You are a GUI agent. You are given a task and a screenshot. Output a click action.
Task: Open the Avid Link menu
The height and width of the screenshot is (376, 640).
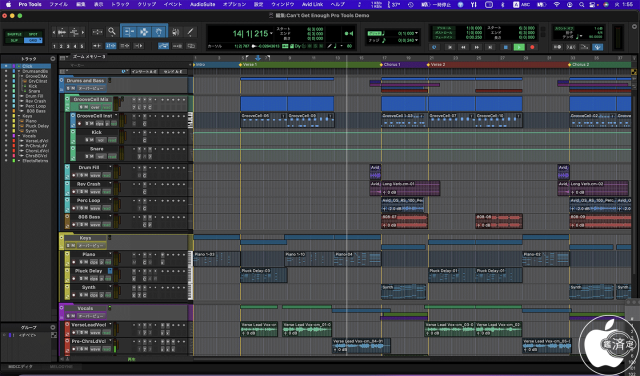click(312, 4)
